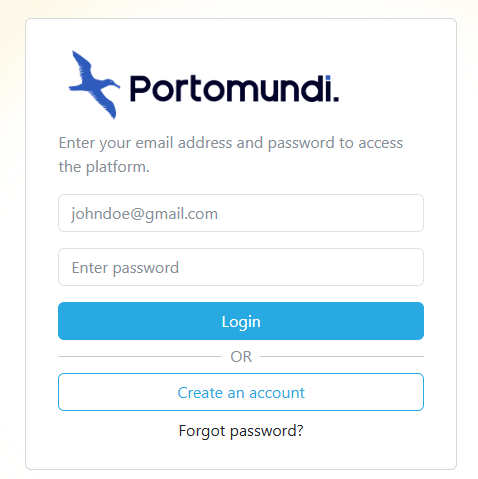Click the Portomundi wordmark text
The height and width of the screenshot is (479, 478).
234,89
